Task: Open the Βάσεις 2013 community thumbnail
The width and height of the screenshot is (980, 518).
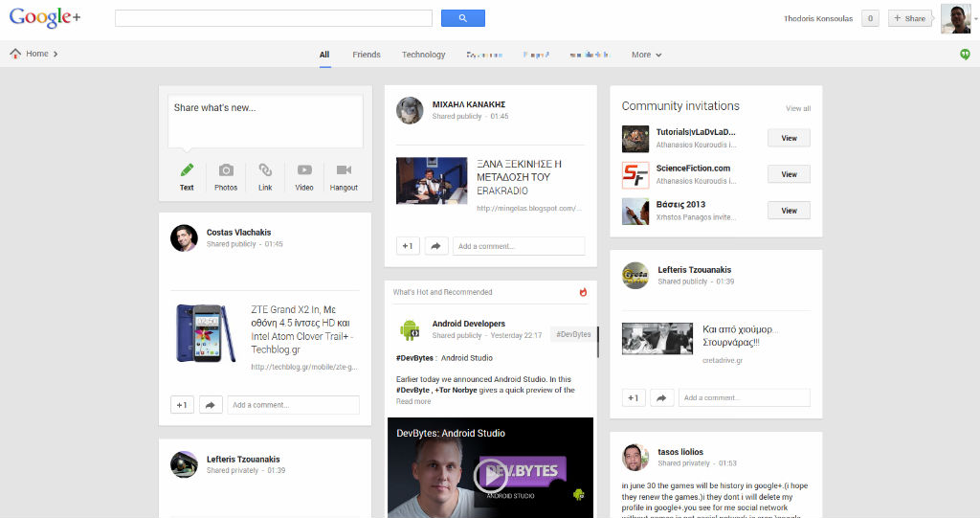Action: click(635, 212)
